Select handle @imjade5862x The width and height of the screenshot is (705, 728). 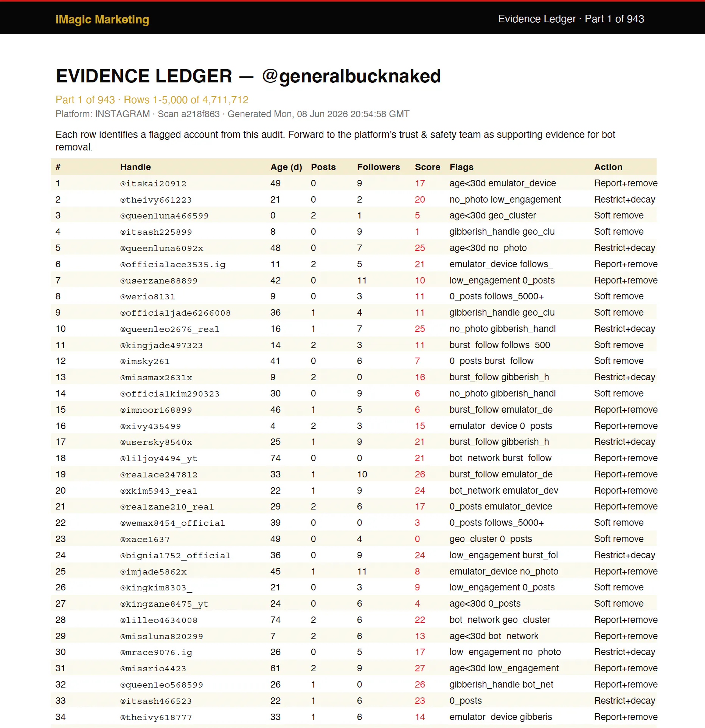pos(154,572)
